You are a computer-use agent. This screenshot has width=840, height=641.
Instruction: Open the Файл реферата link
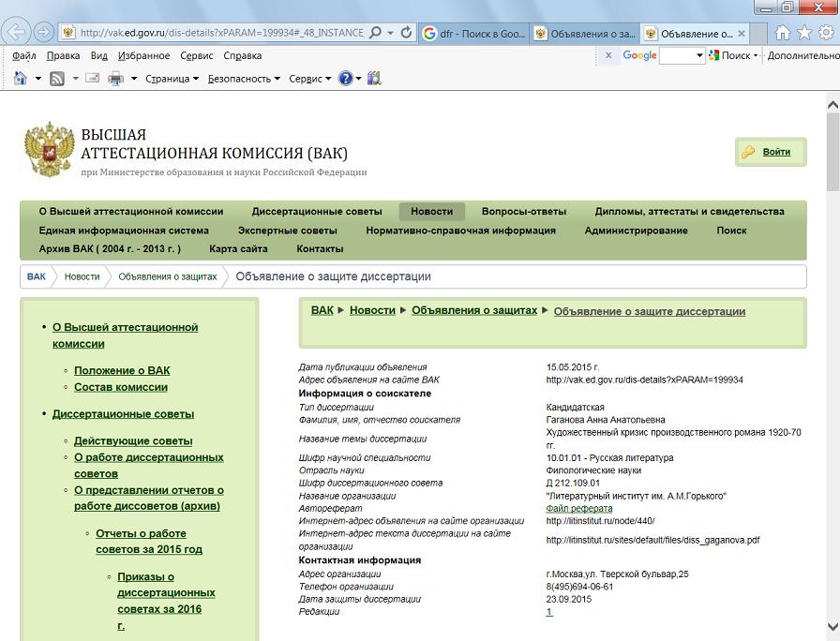point(579,509)
